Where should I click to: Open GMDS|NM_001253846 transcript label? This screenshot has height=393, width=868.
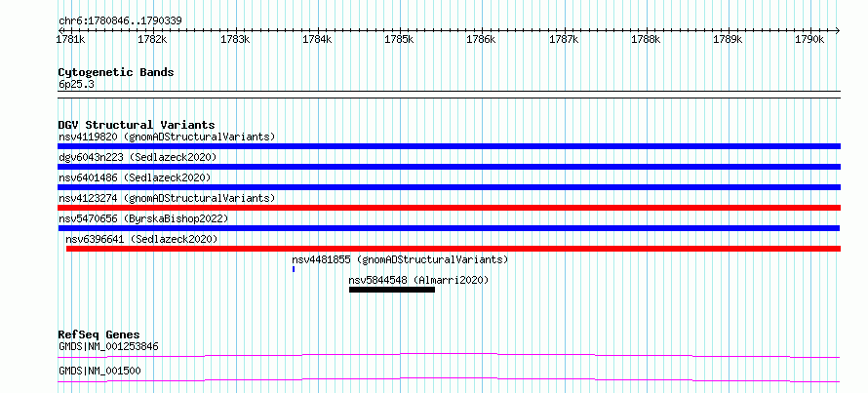tap(108, 347)
